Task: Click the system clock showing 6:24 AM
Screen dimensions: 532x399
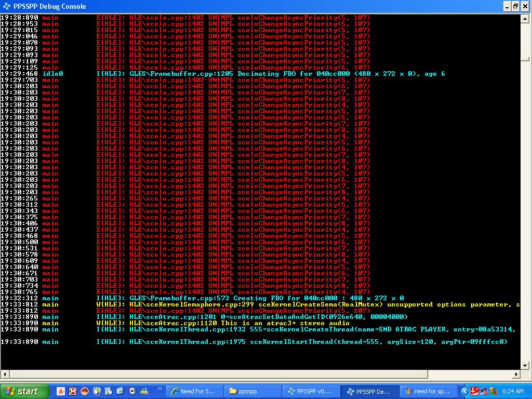Action: [513, 391]
